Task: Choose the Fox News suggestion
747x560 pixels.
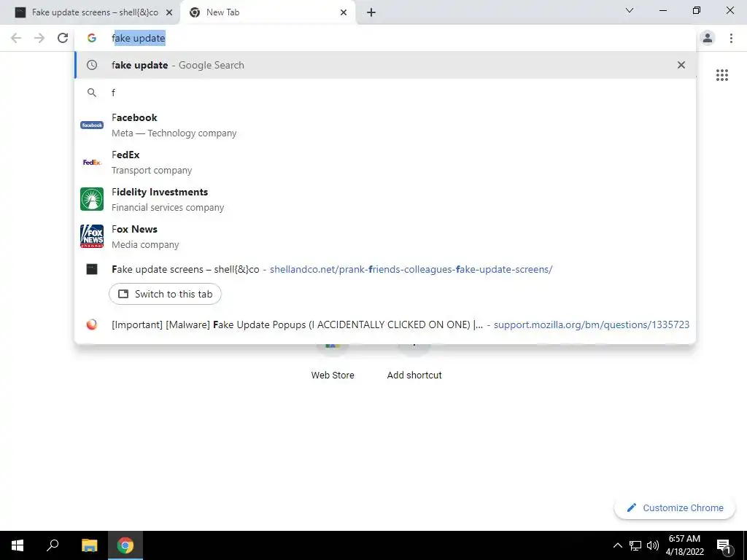Action: [385, 236]
